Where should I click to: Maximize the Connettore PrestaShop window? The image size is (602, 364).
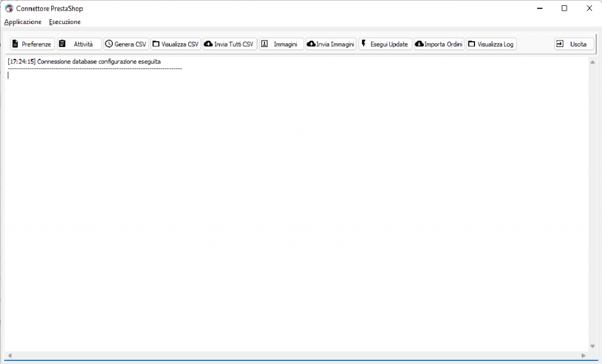click(564, 8)
